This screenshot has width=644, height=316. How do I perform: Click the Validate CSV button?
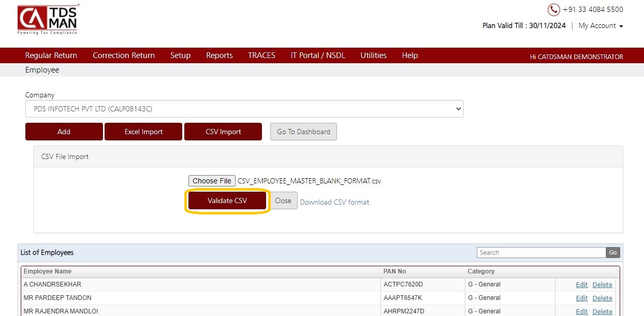click(227, 200)
